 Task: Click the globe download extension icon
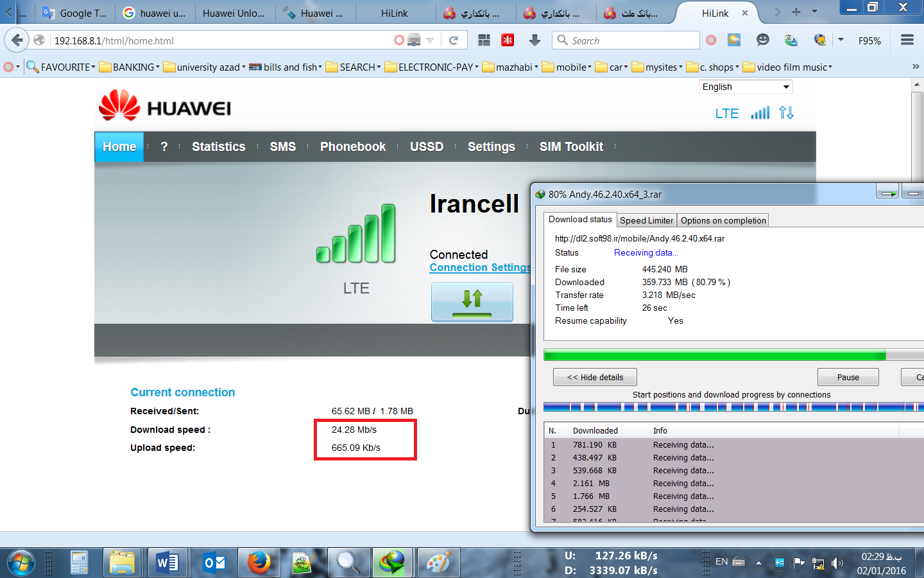[x=820, y=40]
